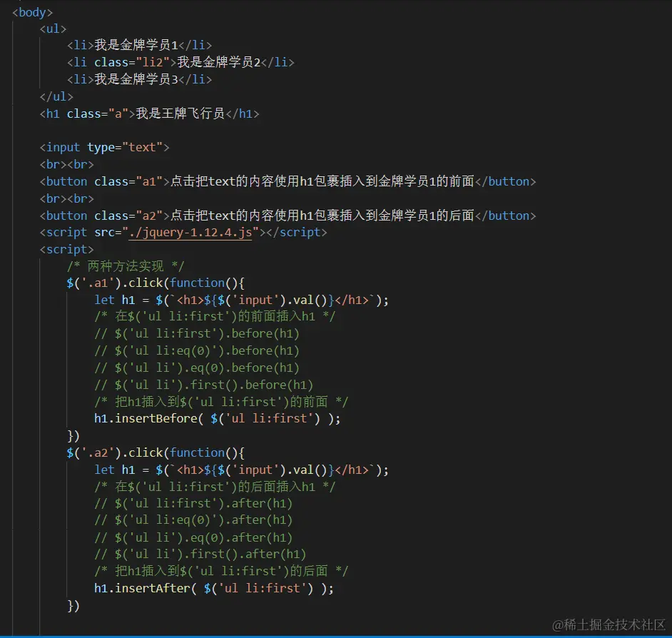
Task: Click the h1.insertBefore statement
Action: click(x=218, y=419)
